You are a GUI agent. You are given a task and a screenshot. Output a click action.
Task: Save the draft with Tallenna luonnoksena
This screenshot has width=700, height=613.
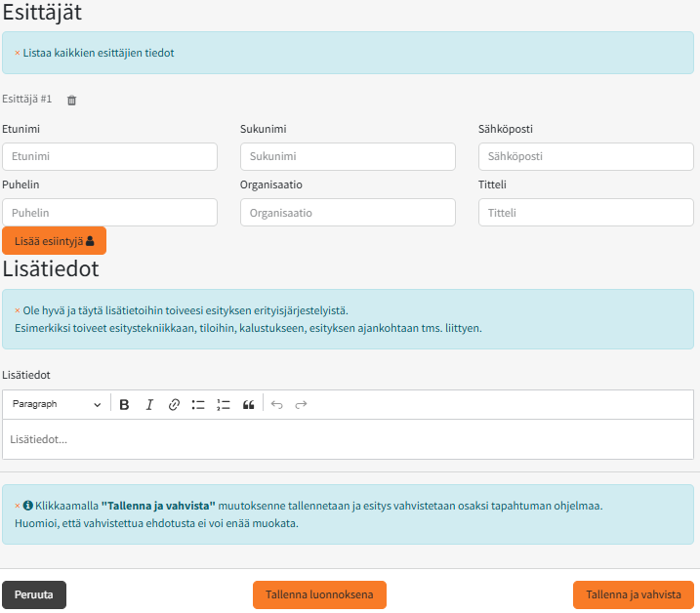pyautogui.click(x=319, y=594)
